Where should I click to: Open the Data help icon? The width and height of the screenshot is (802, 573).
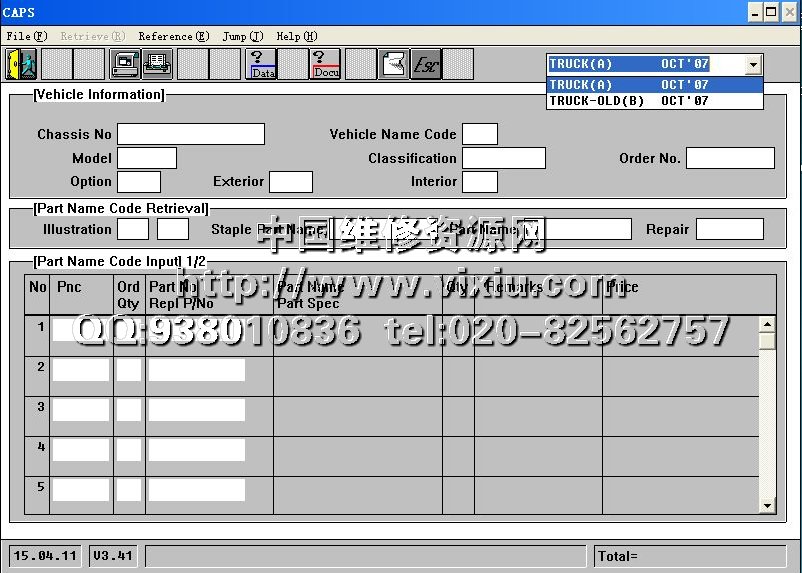coord(262,64)
